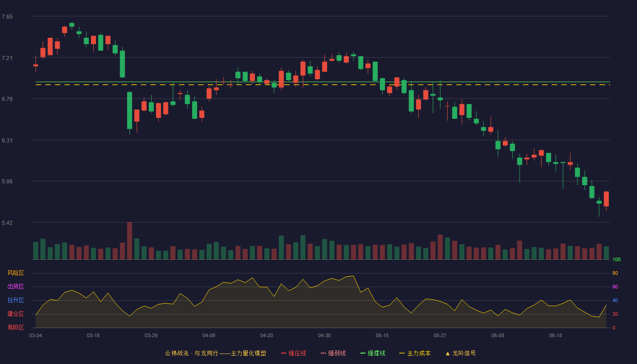The width and height of the screenshot is (637, 364).
Task: Click the 6.31 price axis label
Action: point(7,141)
